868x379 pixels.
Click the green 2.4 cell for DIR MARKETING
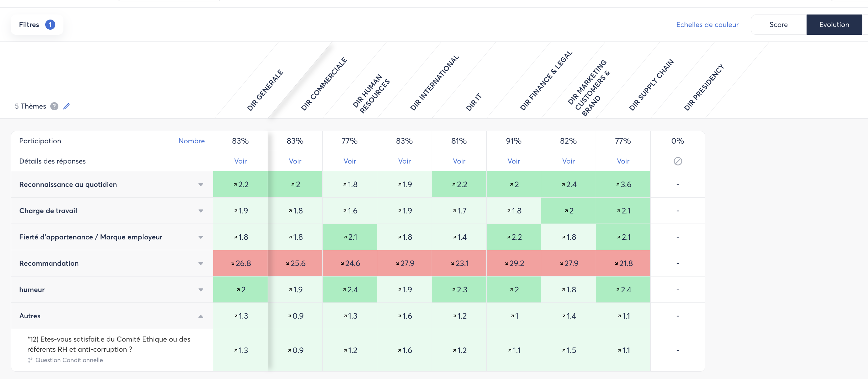[x=568, y=184]
